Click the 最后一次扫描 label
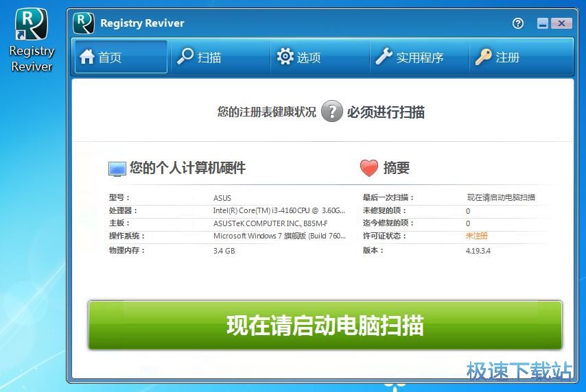Viewport: 586px width, 392px height. click(x=388, y=197)
